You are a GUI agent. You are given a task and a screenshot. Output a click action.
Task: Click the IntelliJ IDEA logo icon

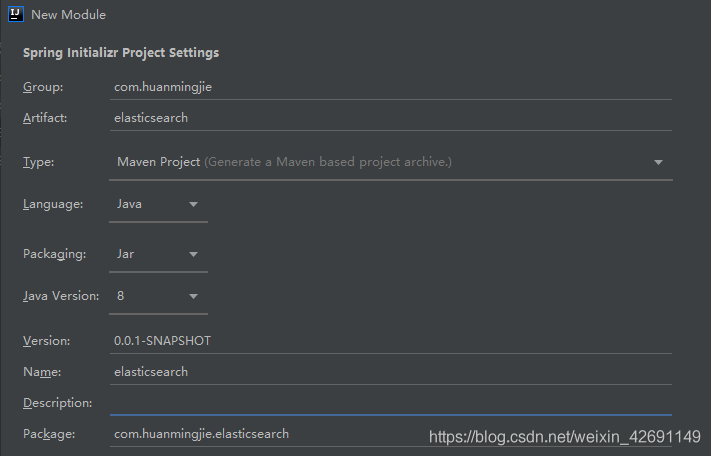(16, 15)
